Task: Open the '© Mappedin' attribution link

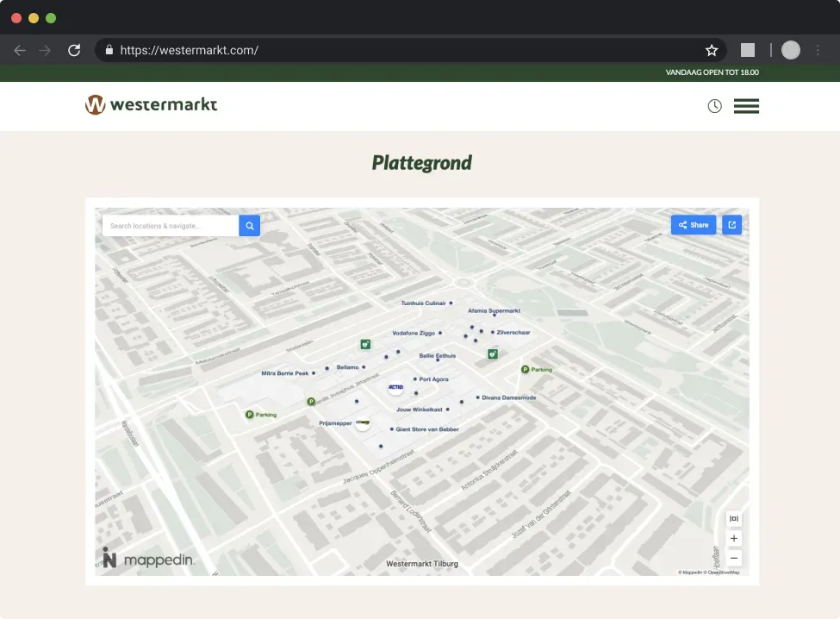Action: pyautogui.click(x=690, y=572)
